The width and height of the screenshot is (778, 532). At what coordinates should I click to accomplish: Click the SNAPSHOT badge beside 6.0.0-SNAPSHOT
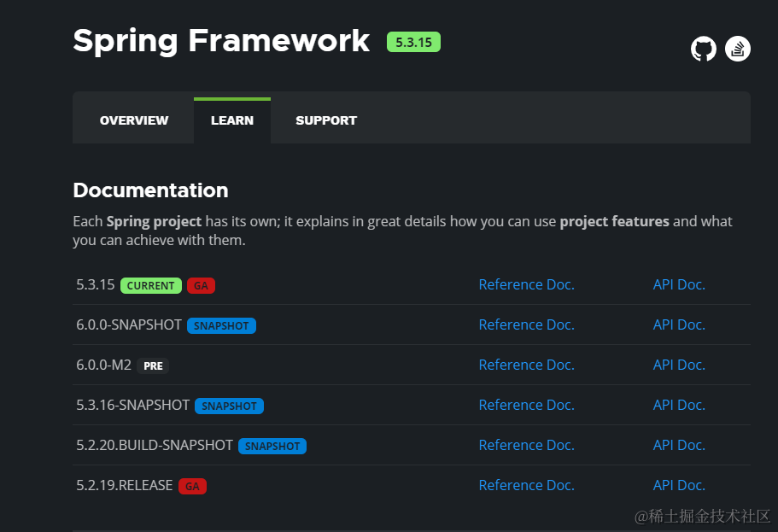pos(221,325)
